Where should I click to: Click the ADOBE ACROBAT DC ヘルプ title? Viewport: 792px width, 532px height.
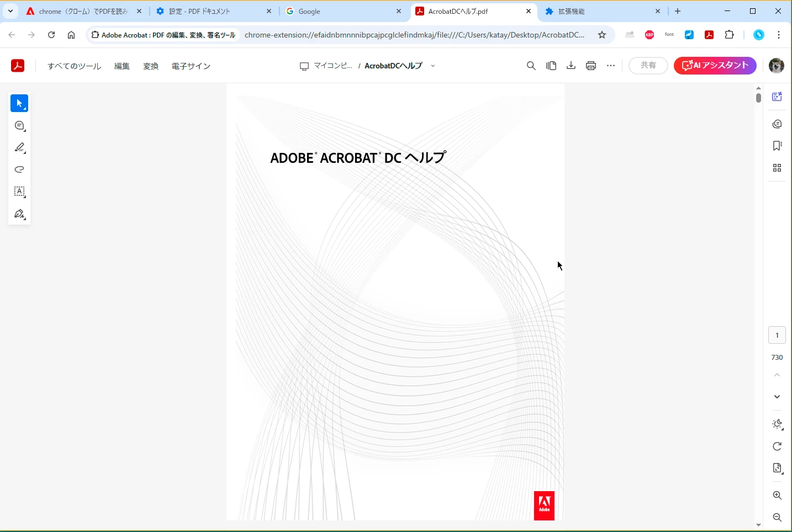358,158
